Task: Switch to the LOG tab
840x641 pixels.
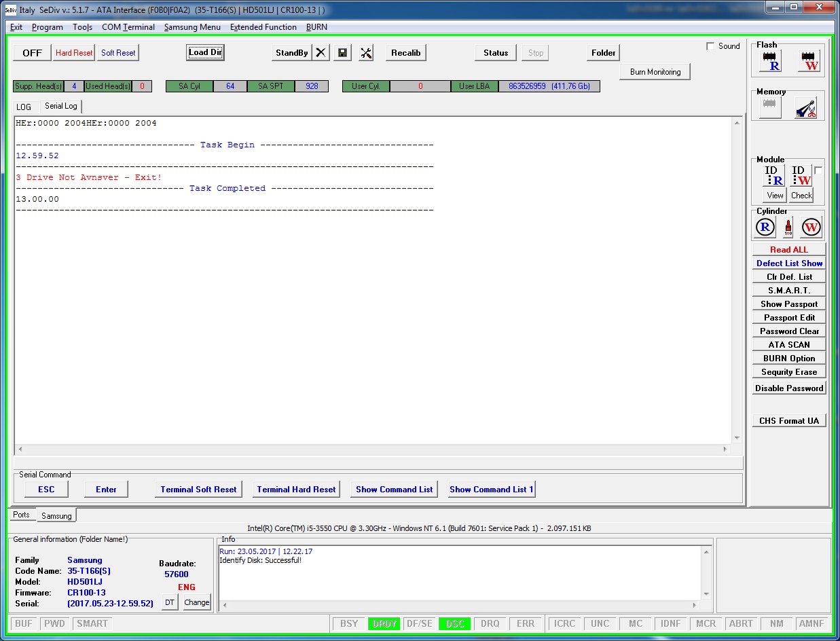Action: click(x=24, y=107)
